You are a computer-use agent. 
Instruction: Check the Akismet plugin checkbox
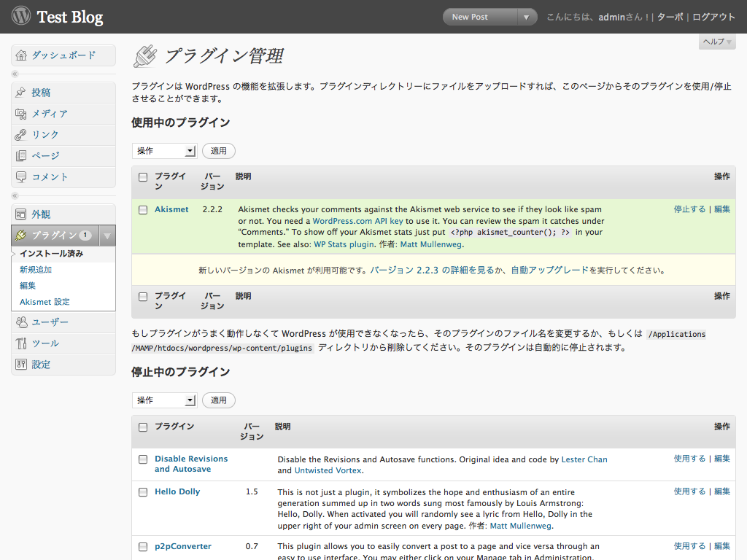tap(143, 210)
